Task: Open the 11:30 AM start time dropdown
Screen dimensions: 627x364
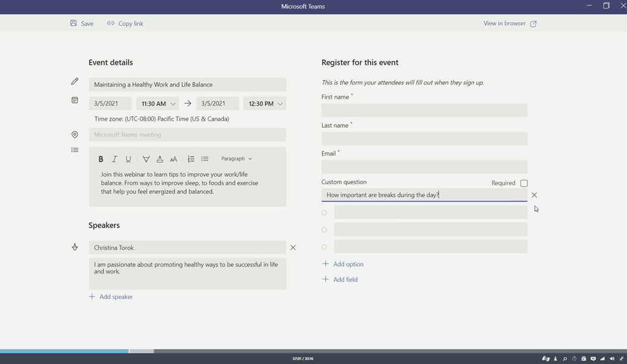Action: 157,104
